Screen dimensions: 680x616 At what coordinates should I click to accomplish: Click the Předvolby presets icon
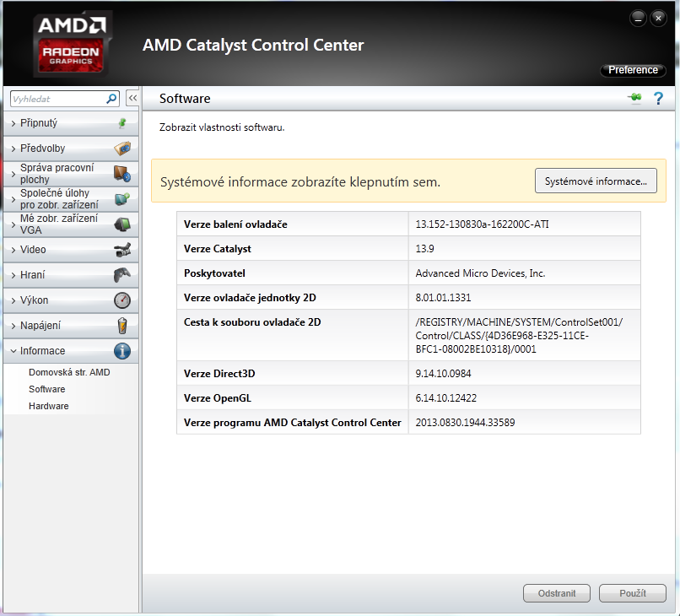point(122,149)
